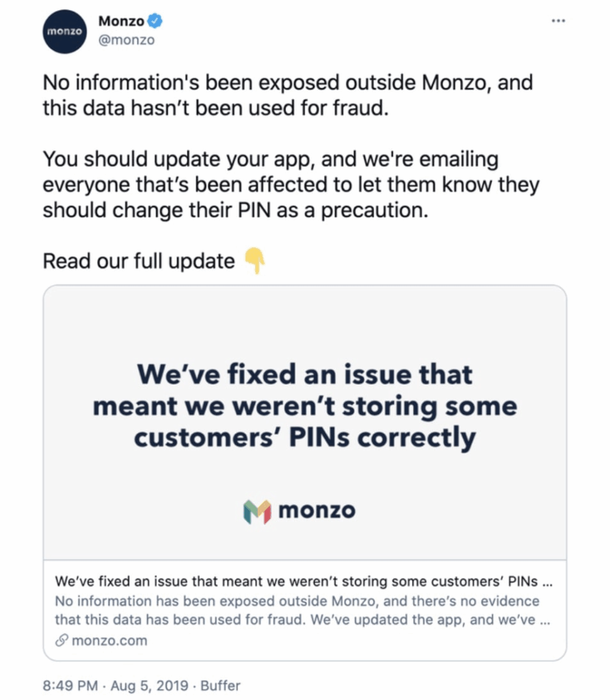Click the colorful Monzo M logo
Image resolution: width=610 pixels, height=700 pixels.
tap(257, 511)
